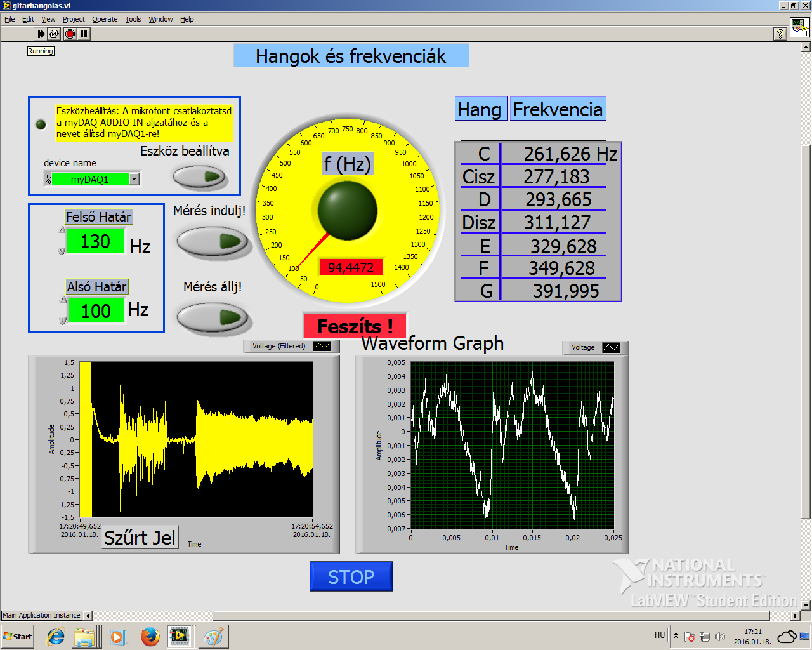The height and width of the screenshot is (650, 812).
Task: Click the Felső Határ numeric field showing 130
Action: pyautogui.click(x=95, y=241)
